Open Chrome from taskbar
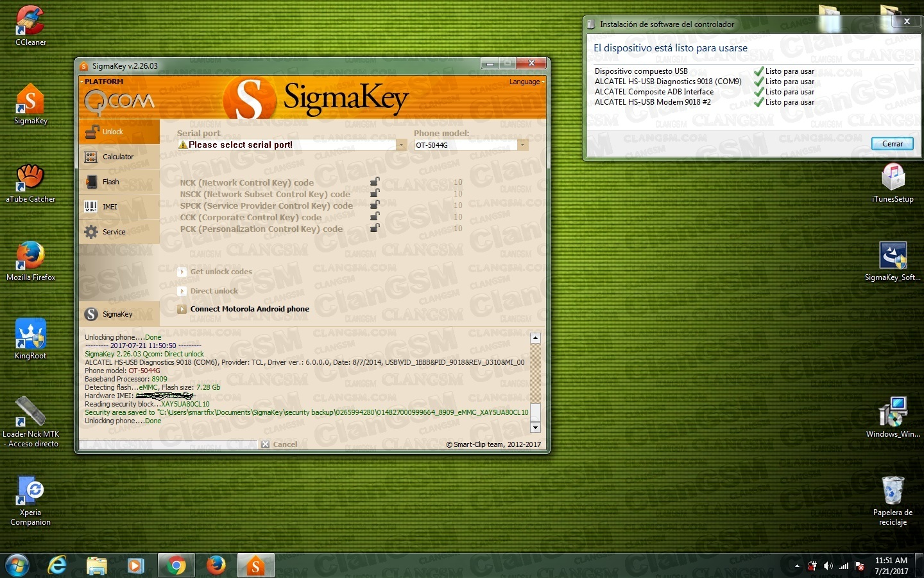The image size is (924, 578). pos(176,565)
